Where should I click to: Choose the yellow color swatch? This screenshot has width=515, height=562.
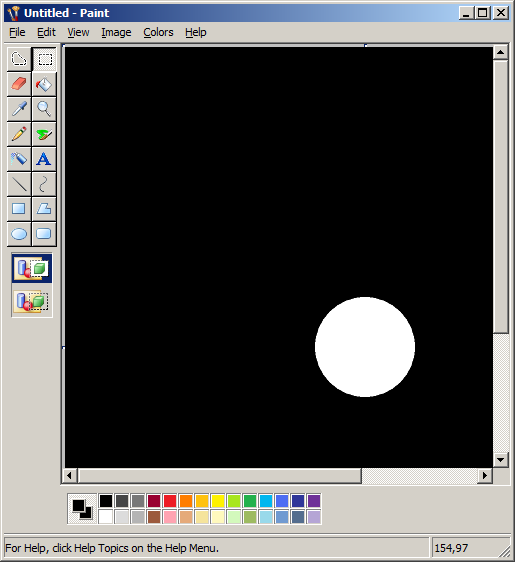218,501
